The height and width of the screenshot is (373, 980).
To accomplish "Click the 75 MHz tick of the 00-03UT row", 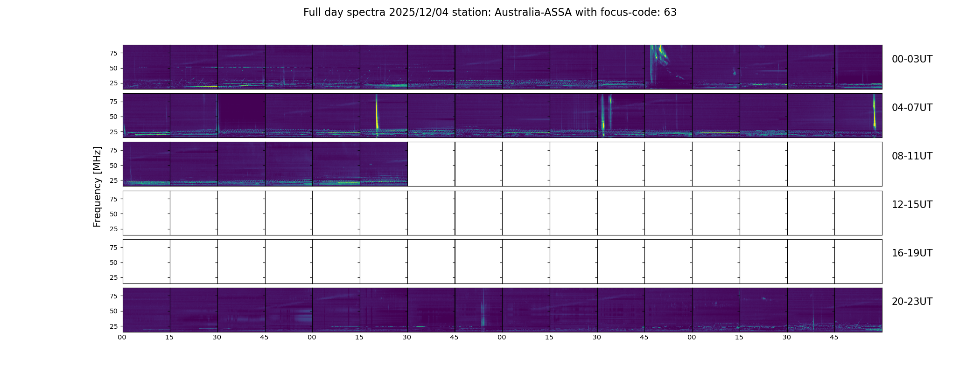I will 113,53.
